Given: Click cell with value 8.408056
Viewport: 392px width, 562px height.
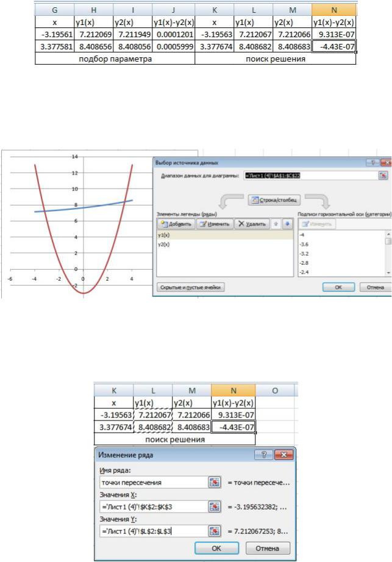Looking at the screenshot, I should pos(132,46).
